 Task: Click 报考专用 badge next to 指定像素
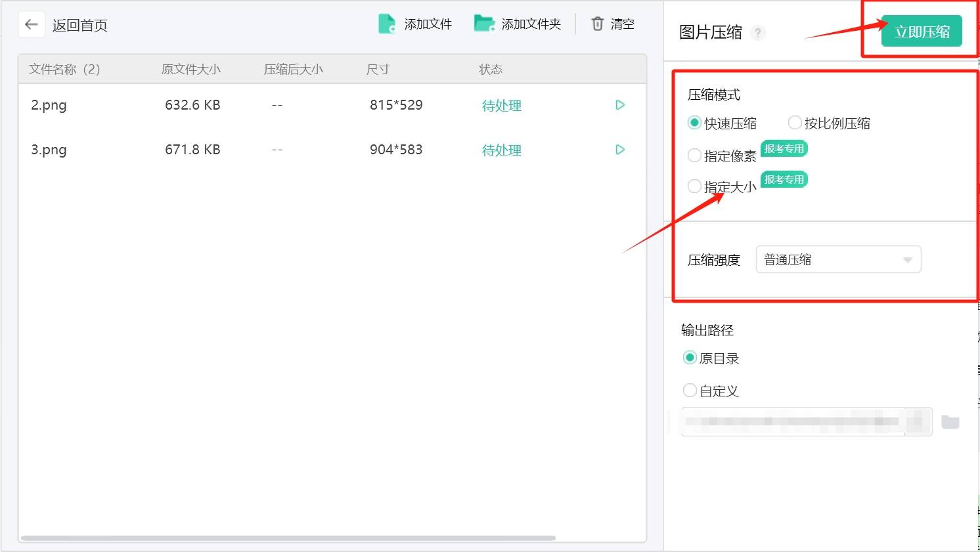[784, 149]
